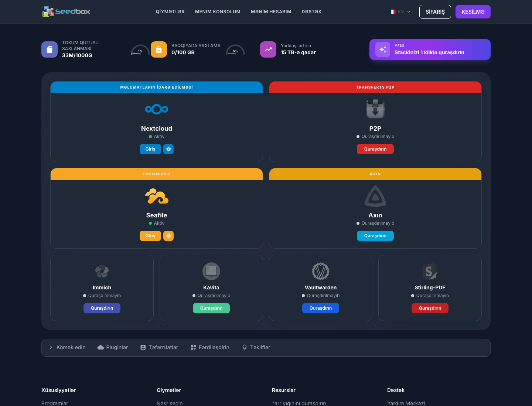Click the Vaultwarden shield icon
This screenshot has height=406, width=532.
tap(321, 271)
